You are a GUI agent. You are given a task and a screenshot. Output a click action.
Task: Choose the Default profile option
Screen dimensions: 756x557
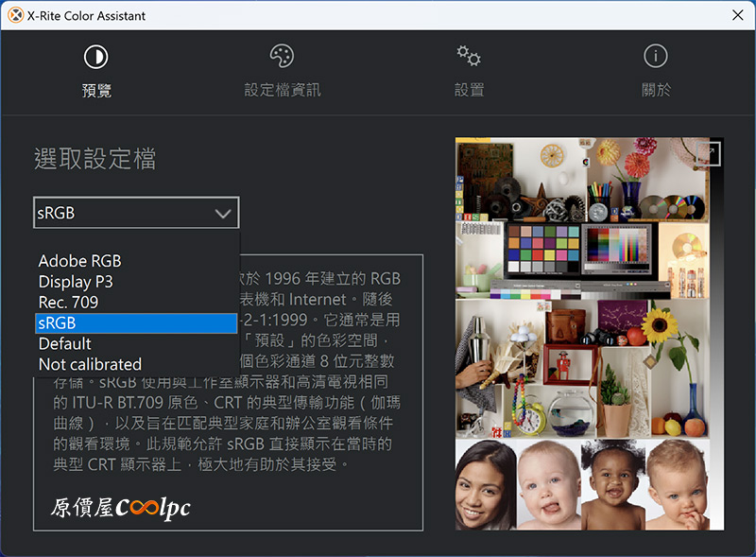tap(136, 344)
